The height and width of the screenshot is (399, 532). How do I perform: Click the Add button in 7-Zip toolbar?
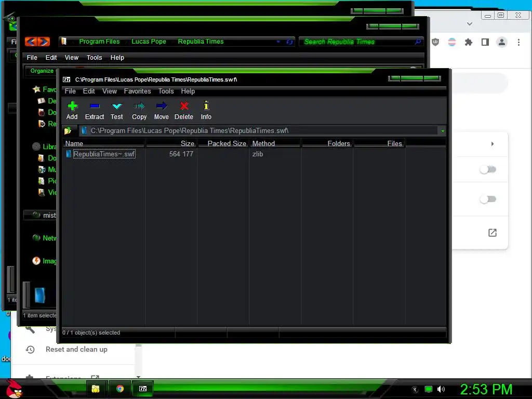[x=72, y=110]
